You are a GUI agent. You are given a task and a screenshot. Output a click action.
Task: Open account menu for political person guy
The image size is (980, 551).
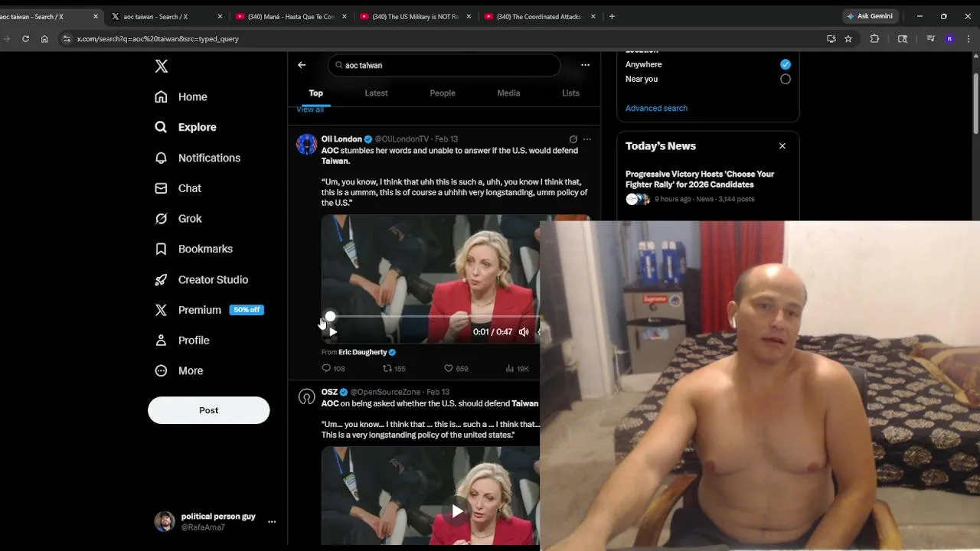point(272,522)
